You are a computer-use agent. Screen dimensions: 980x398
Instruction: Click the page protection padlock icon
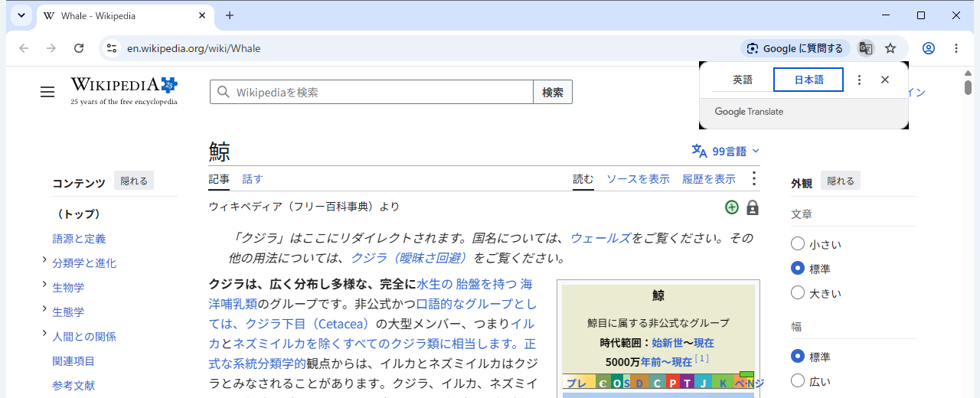pos(753,207)
